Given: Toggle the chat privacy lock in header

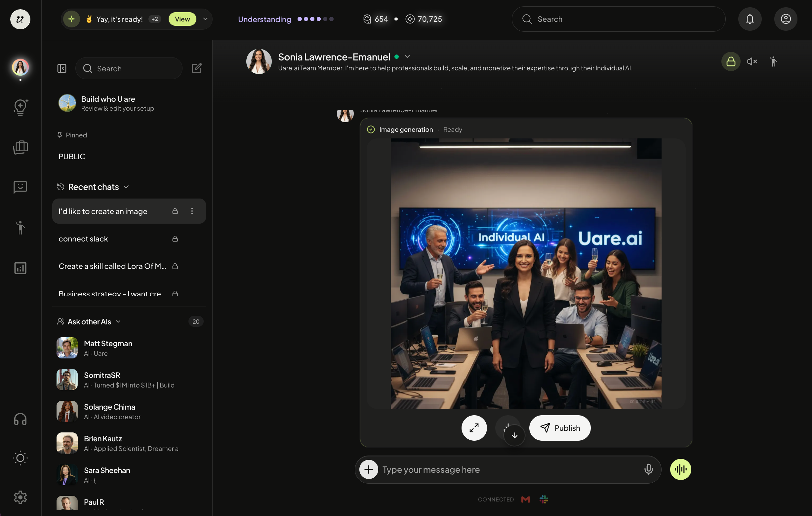Looking at the screenshot, I should tap(731, 61).
